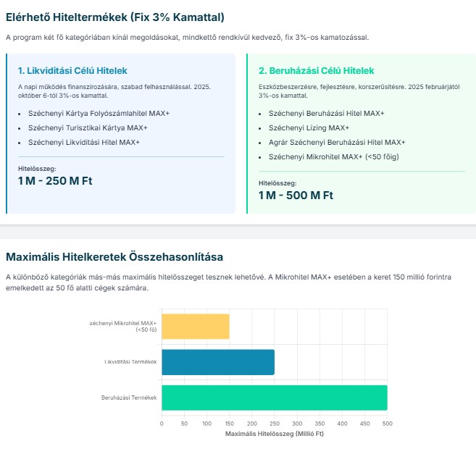The width and height of the screenshot is (476, 449).
Task: Click the '1 M - 500 M Ft' amount
Action: pos(296,196)
